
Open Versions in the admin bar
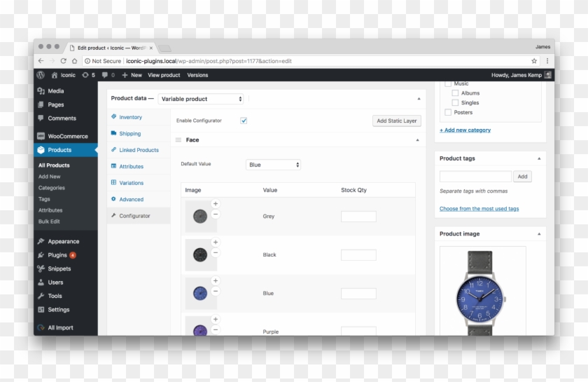click(x=197, y=75)
